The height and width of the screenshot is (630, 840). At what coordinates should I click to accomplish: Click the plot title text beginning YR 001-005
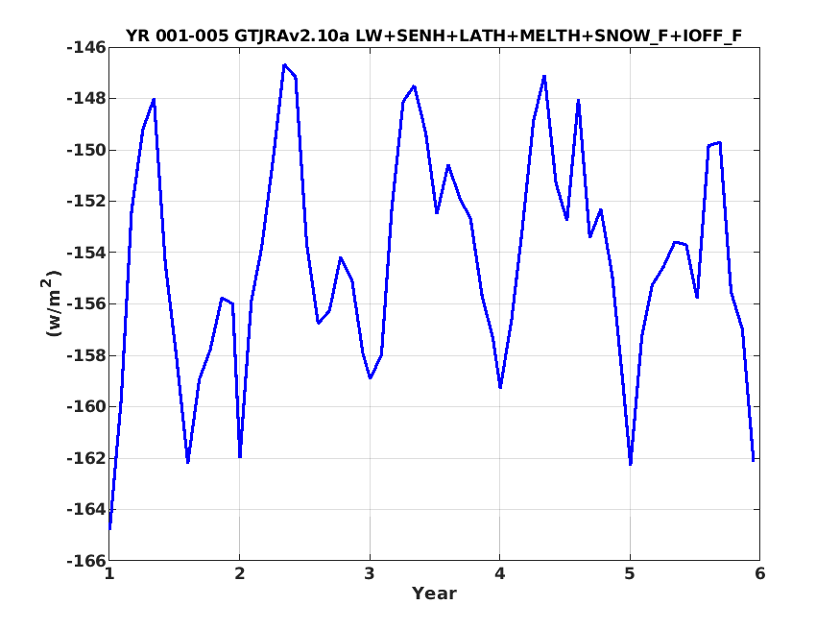pos(434,36)
